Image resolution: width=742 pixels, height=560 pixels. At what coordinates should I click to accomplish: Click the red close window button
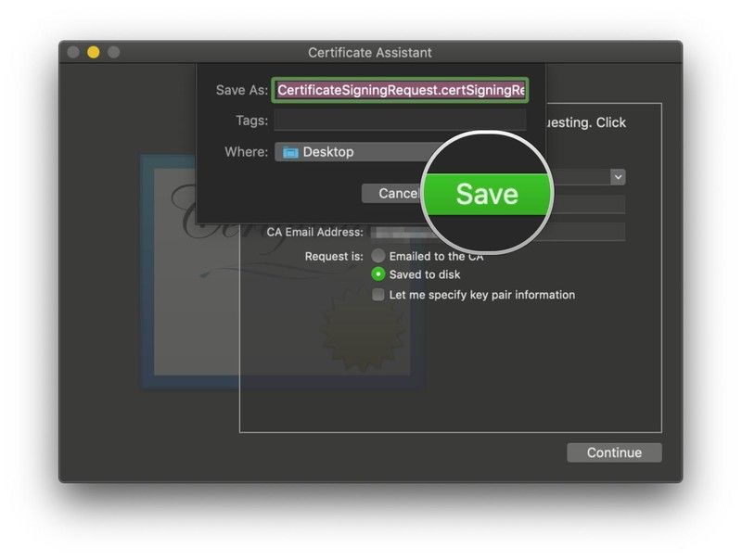point(72,53)
